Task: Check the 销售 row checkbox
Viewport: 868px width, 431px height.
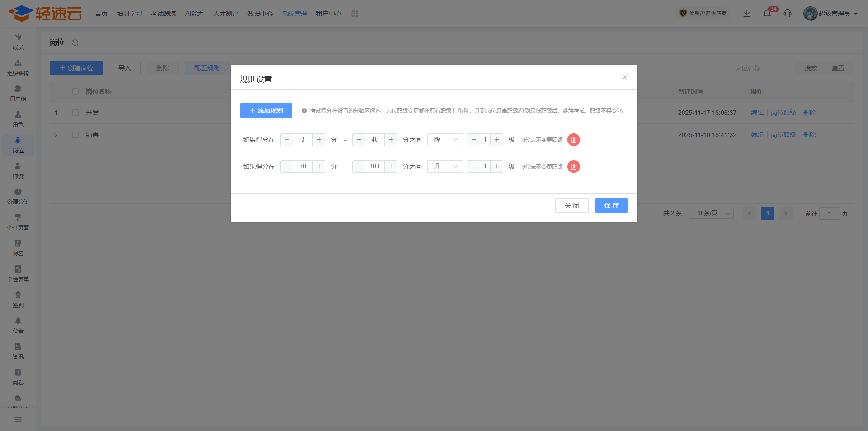Action: click(x=75, y=135)
